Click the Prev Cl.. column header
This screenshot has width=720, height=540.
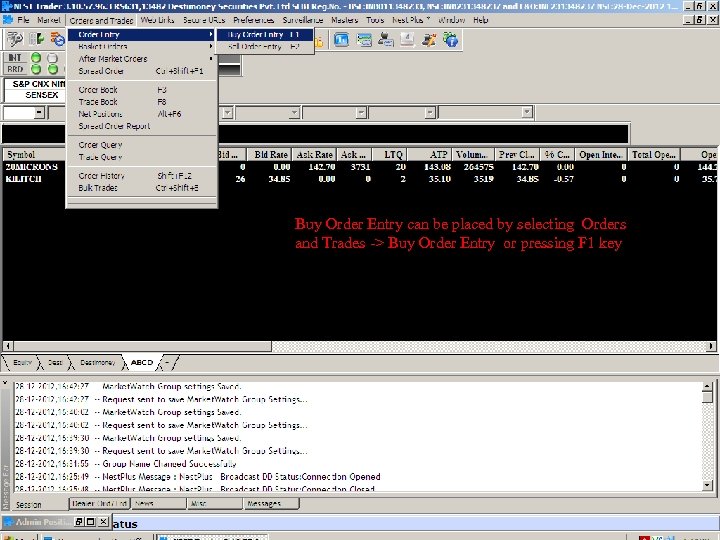(517, 155)
